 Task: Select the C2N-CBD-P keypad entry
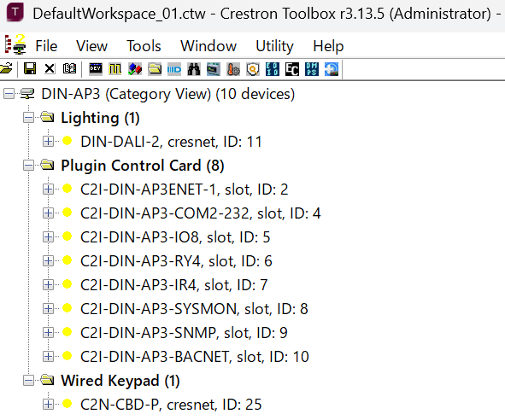171,405
